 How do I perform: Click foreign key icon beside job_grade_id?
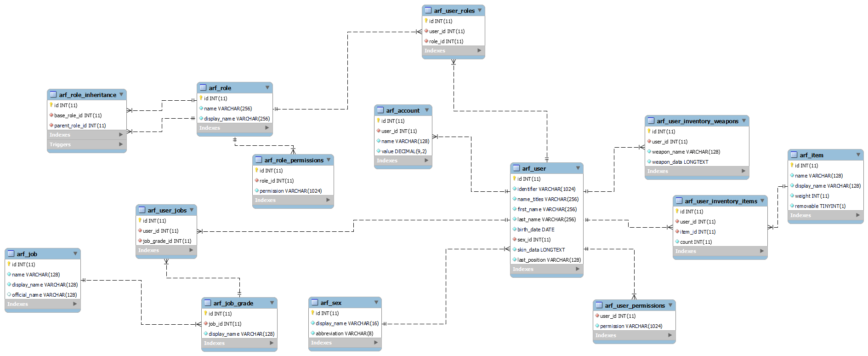(140, 241)
